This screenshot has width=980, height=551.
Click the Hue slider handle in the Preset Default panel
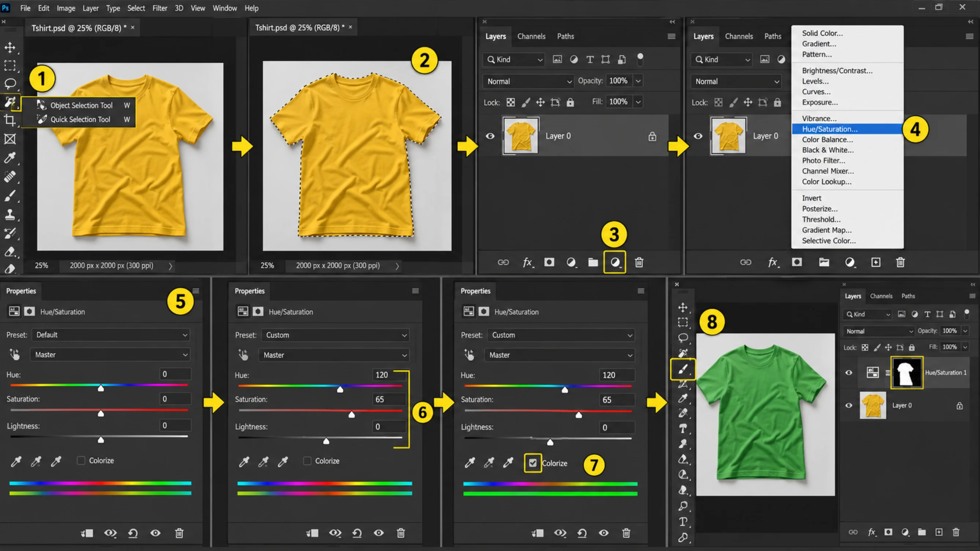pyautogui.click(x=101, y=388)
